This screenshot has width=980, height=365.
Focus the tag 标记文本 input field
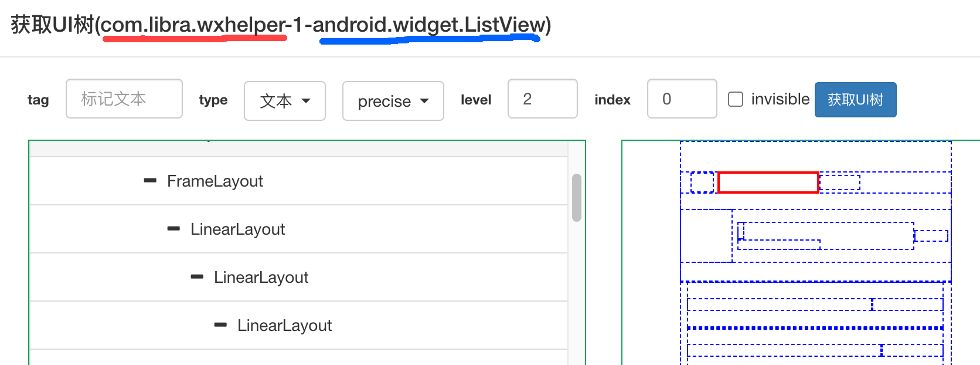point(124,99)
